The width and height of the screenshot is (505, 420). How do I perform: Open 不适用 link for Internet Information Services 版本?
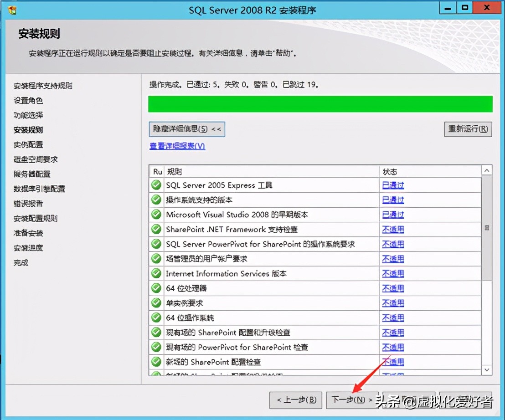click(x=393, y=273)
